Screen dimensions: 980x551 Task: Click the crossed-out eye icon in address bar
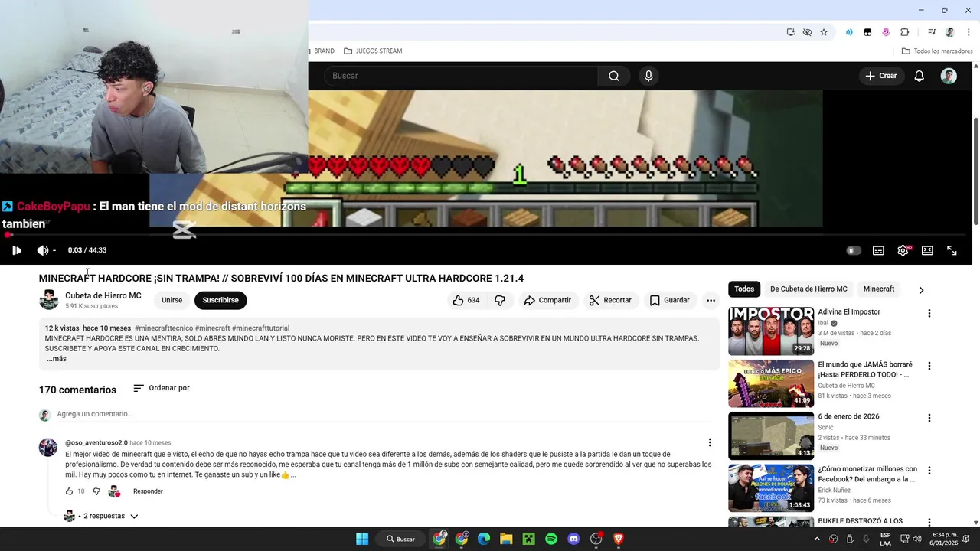807,32
